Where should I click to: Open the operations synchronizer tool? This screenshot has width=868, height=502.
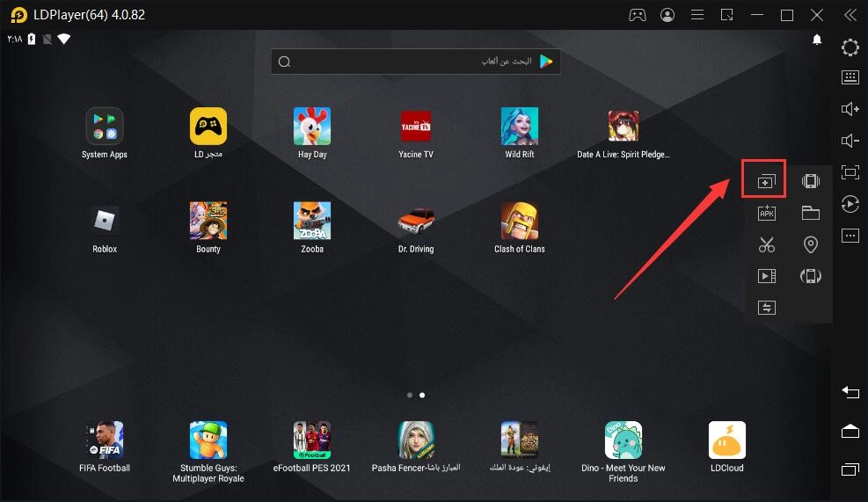click(x=767, y=308)
